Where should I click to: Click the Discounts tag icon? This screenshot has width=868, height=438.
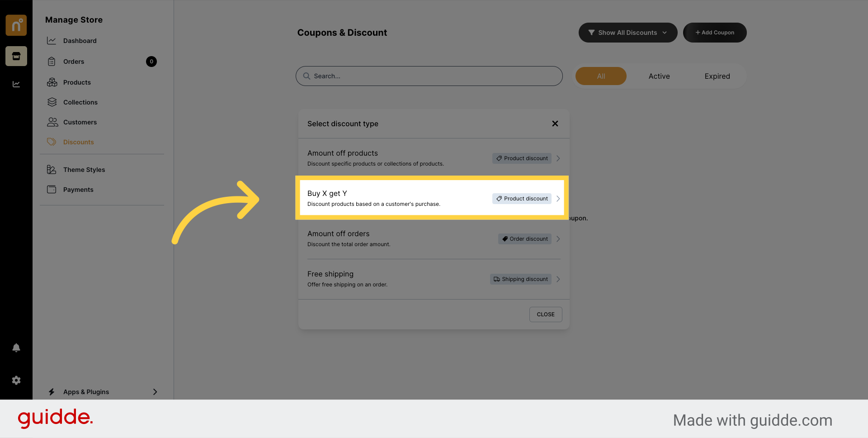52,142
